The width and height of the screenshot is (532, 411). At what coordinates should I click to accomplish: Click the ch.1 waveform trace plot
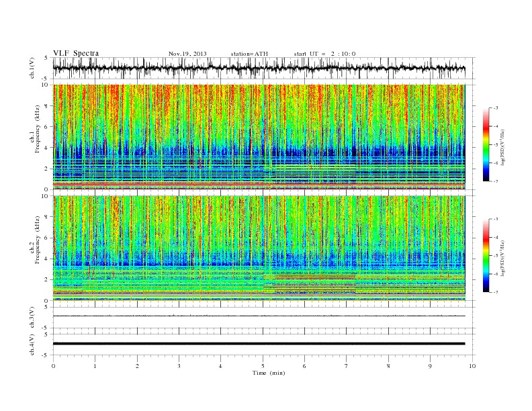[x=259, y=68]
